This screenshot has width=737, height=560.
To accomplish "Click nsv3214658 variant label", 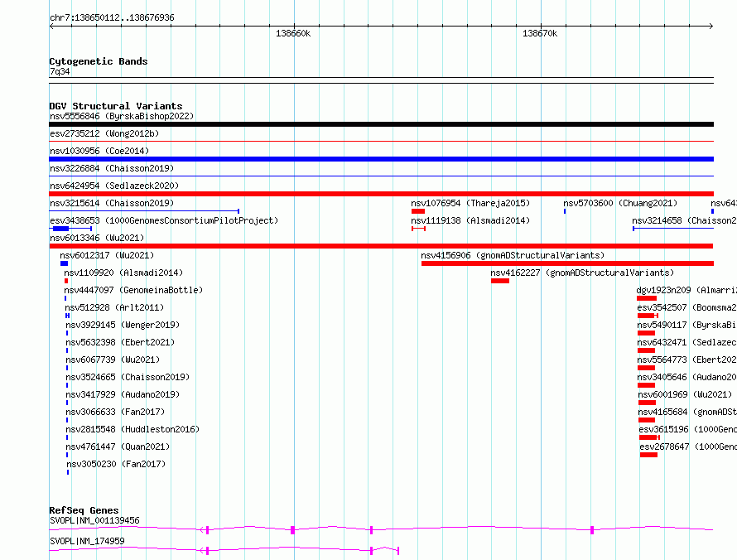I will point(684,220).
